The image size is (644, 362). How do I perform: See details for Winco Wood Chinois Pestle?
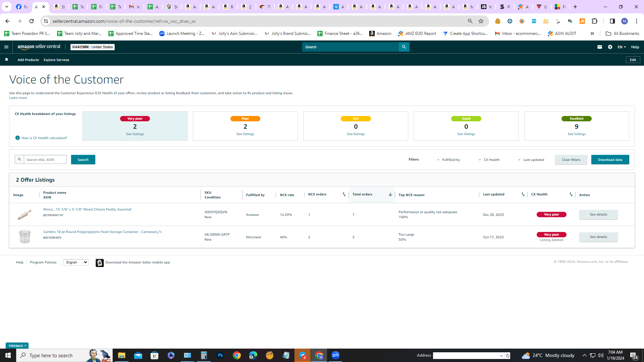(598, 215)
